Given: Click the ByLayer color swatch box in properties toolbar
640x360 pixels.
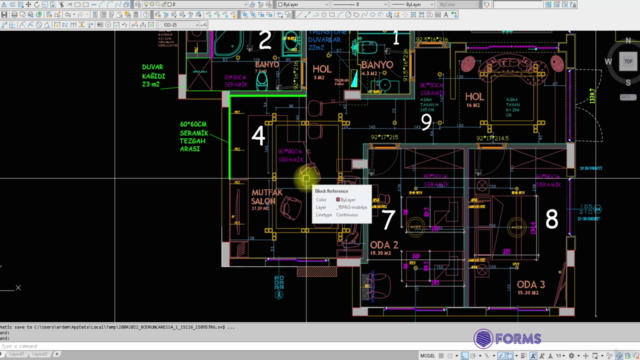Looking at the screenshot, I should [280, 4].
